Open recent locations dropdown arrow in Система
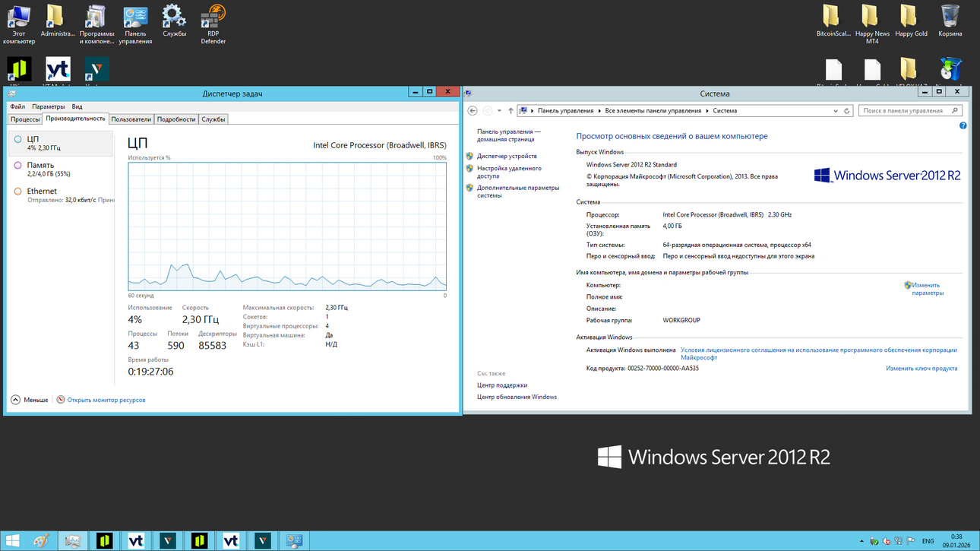This screenshot has width=980, height=551. point(499,111)
